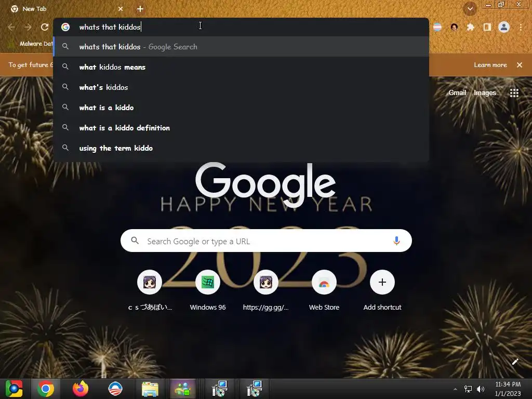Open the network tray icon
The image size is (532, 399).
(468, 389)
